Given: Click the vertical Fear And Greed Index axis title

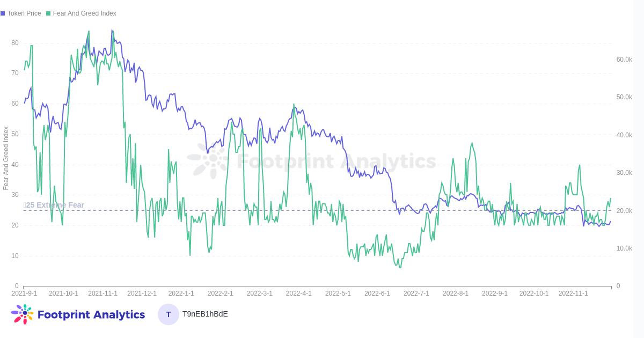Looking at the screenshot, I should 6,158.
